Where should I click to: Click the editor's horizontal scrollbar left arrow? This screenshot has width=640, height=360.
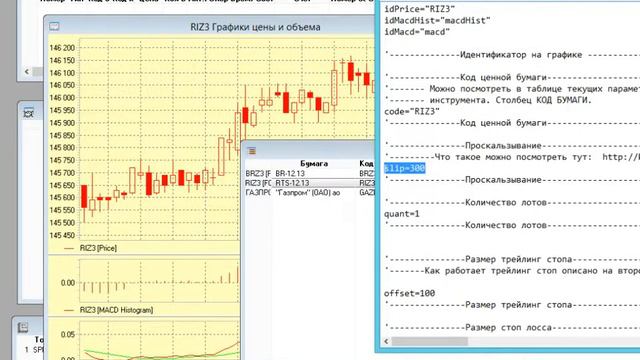387,341
